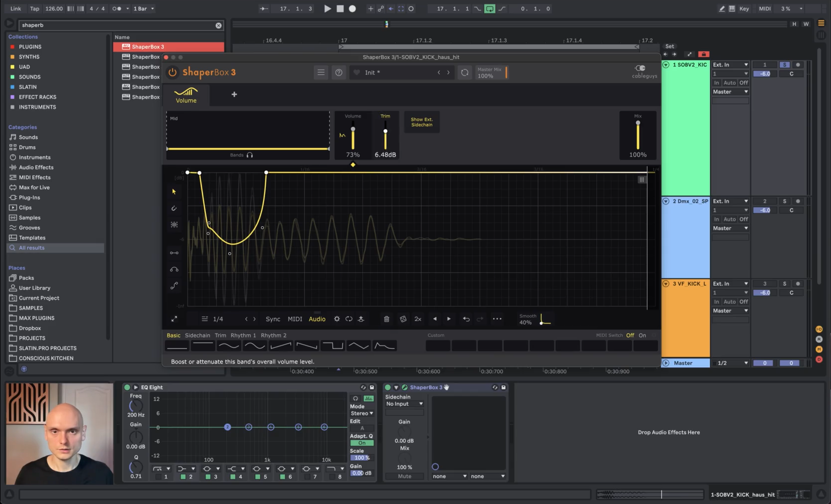Open the Sidechain No Input dropdown
This screenshot has width=831, height=504.
click(x=403, y=404)
